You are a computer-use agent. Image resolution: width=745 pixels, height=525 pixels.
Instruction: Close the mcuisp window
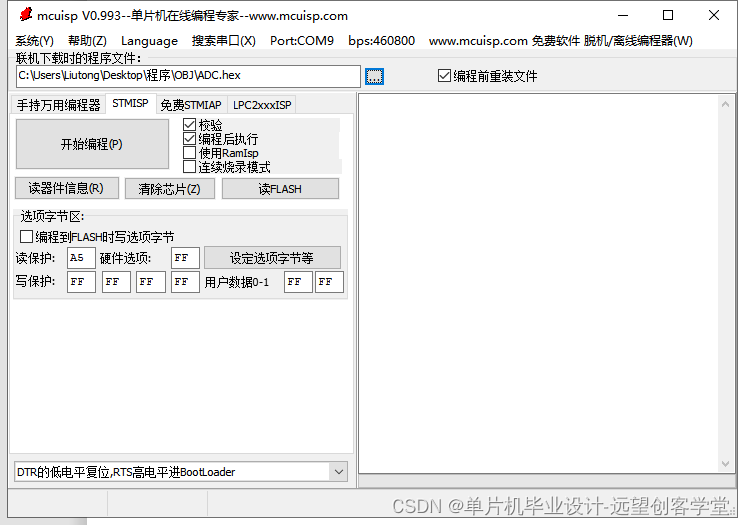tap(714, 16)
